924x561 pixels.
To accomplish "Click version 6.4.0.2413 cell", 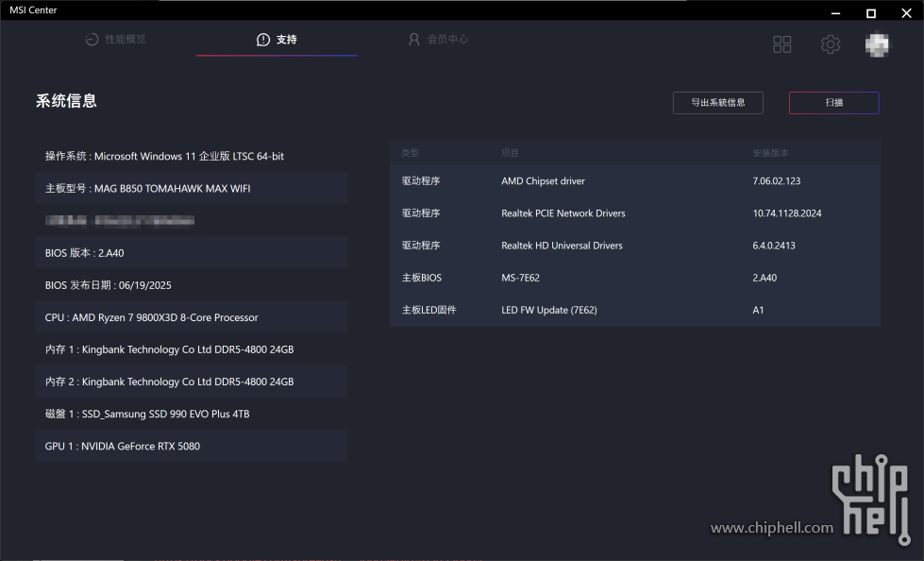I will pos(774,246).
